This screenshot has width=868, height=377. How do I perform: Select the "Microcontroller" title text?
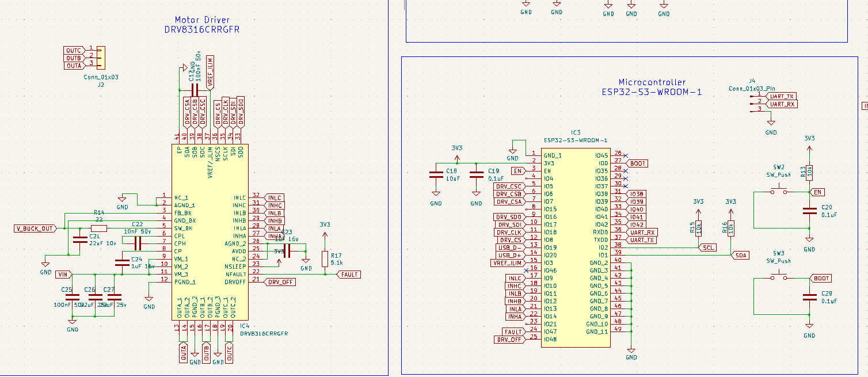pos(652,82)
